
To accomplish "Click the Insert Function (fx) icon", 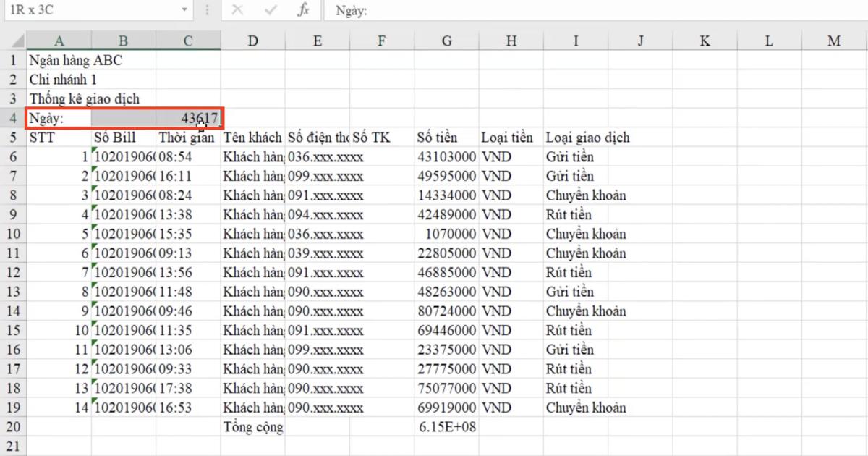I will [x=303, y=11].
